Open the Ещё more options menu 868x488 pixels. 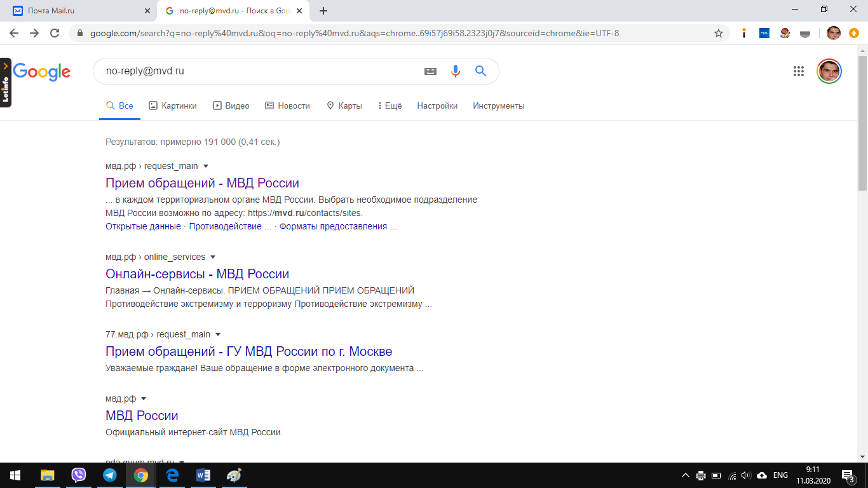[390, 106]
